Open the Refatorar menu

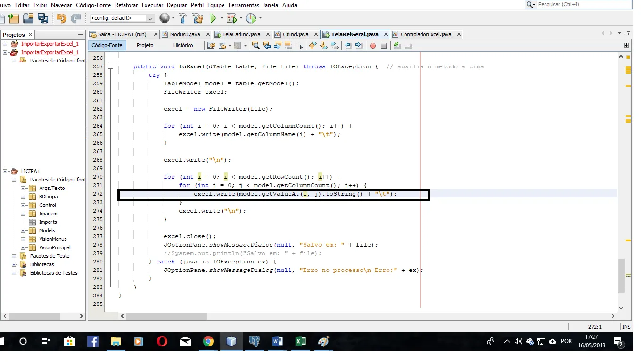126,5
